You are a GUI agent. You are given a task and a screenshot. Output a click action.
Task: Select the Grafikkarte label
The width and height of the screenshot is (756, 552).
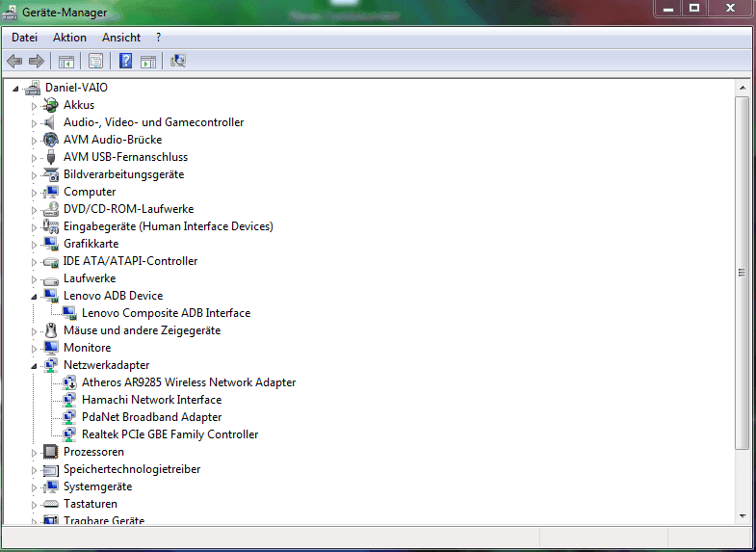91,244
